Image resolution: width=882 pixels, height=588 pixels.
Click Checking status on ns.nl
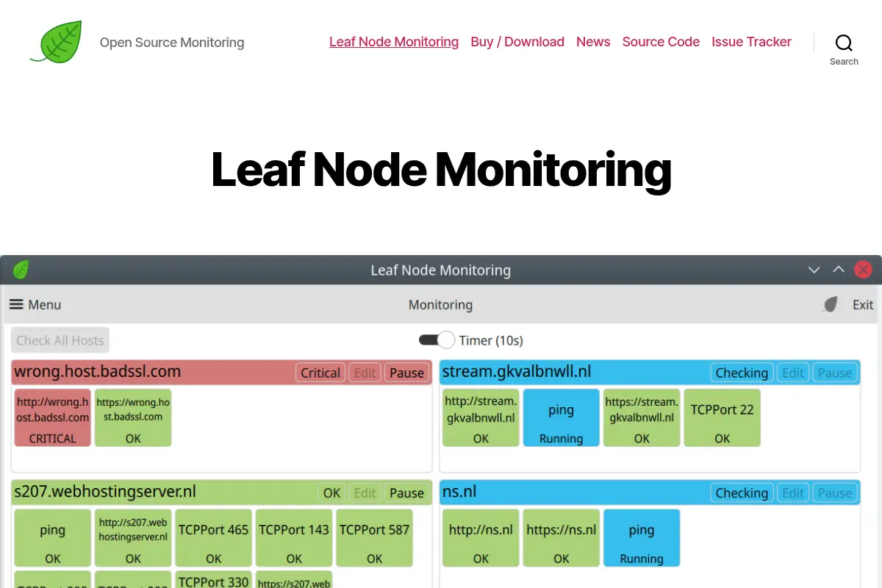click(742, 492)
